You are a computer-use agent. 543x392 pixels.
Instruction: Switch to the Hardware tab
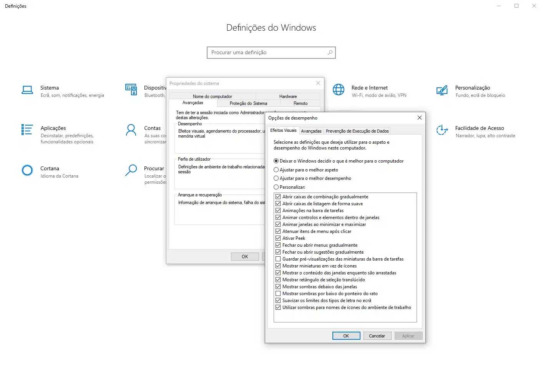coord(288,96)
